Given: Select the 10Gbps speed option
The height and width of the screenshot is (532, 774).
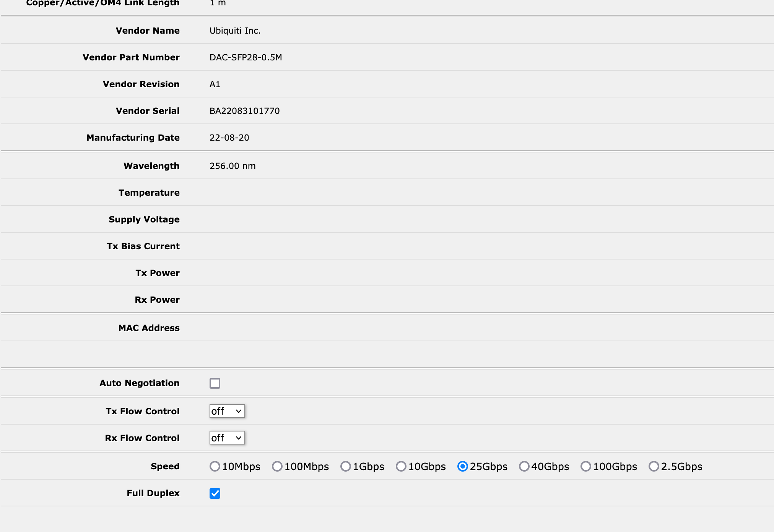Looking at the screenshot, I should tap(401, 466).
